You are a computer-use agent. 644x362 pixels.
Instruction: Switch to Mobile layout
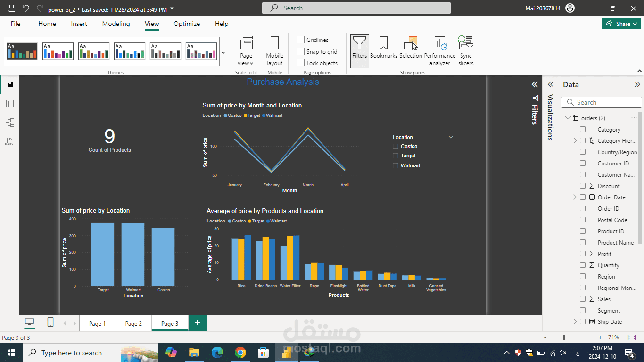(x=274, y=51)
